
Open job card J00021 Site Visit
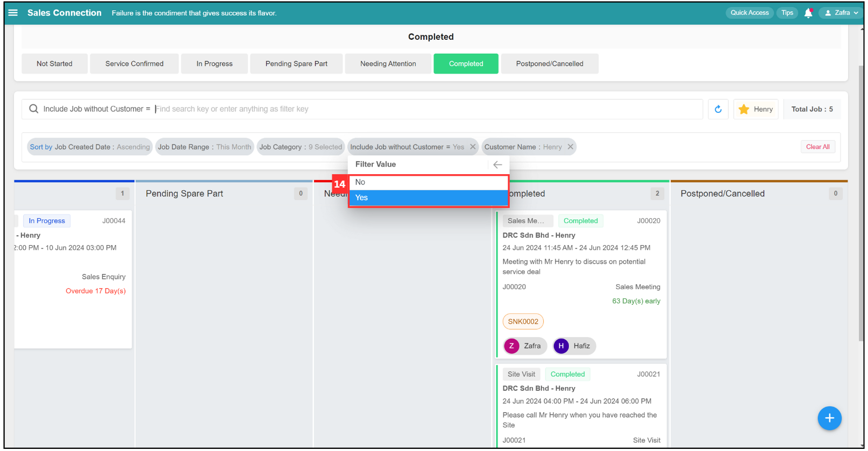[x=581, y=406]
